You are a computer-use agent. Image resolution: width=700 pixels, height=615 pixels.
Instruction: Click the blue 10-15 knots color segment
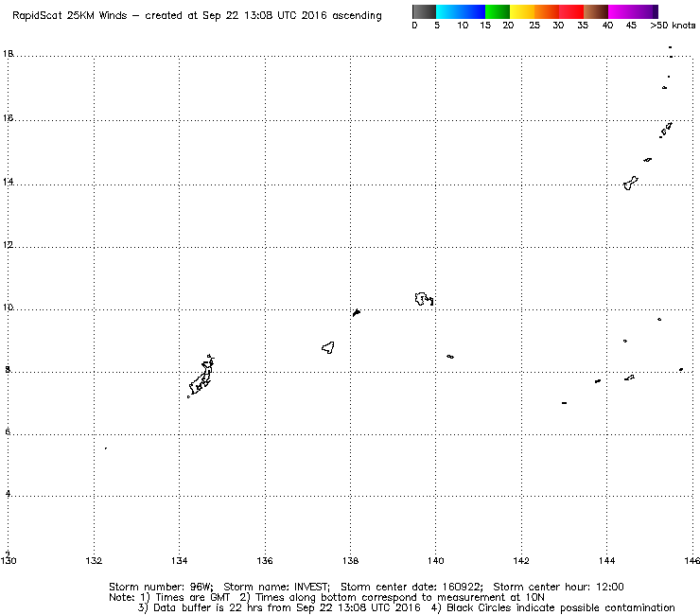click(473, 11)
